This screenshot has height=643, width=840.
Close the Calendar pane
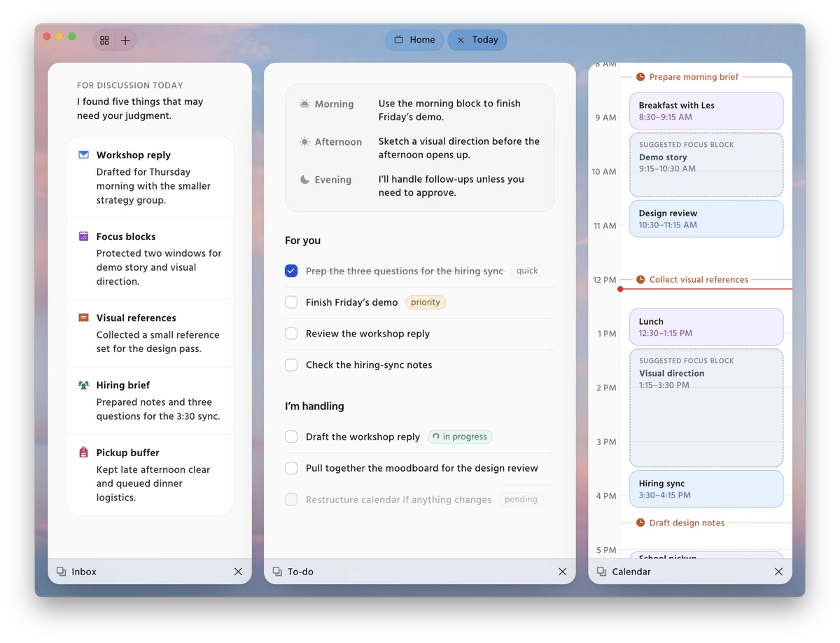[x=778, y=572]
